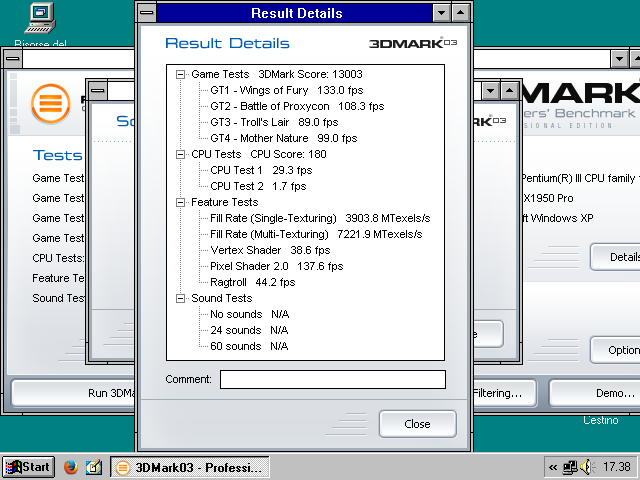Click the Windows XP system text in main window
Screen dimensions: 640x480
(558, 218)
